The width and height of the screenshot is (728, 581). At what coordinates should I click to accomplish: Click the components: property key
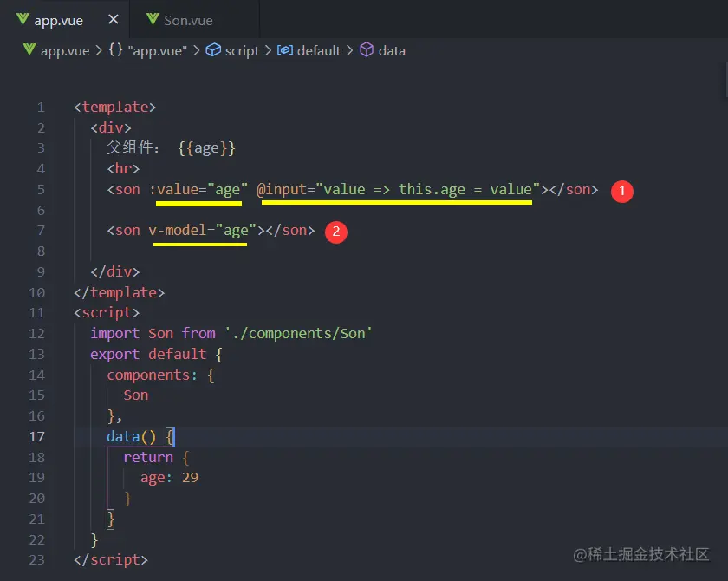click(153, 375)
